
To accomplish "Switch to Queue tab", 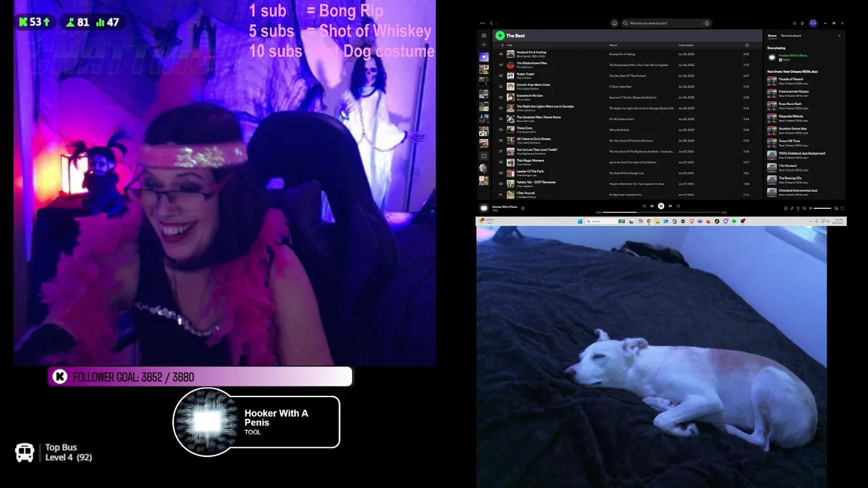I will pos(772,35).
